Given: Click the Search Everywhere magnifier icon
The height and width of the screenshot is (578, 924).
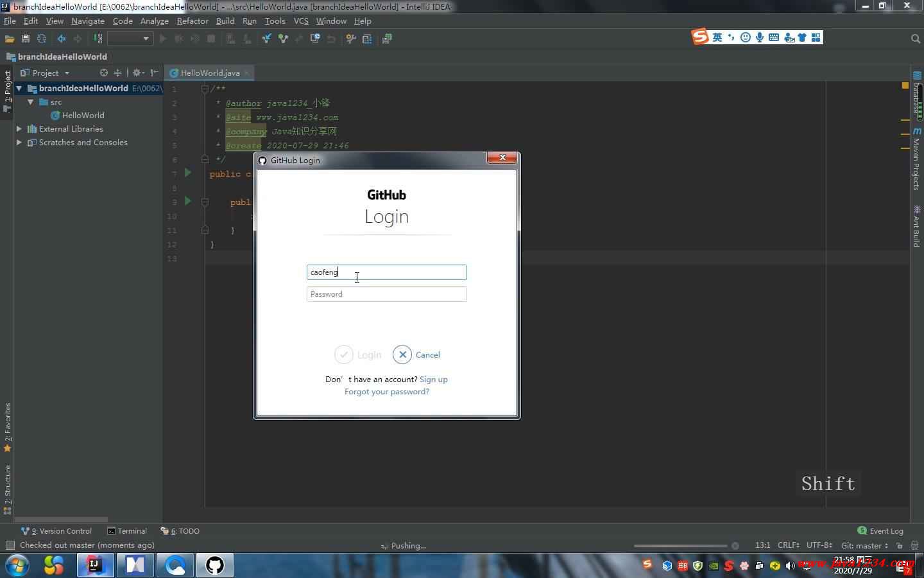Looking at the screenshot, I should 916,39.
